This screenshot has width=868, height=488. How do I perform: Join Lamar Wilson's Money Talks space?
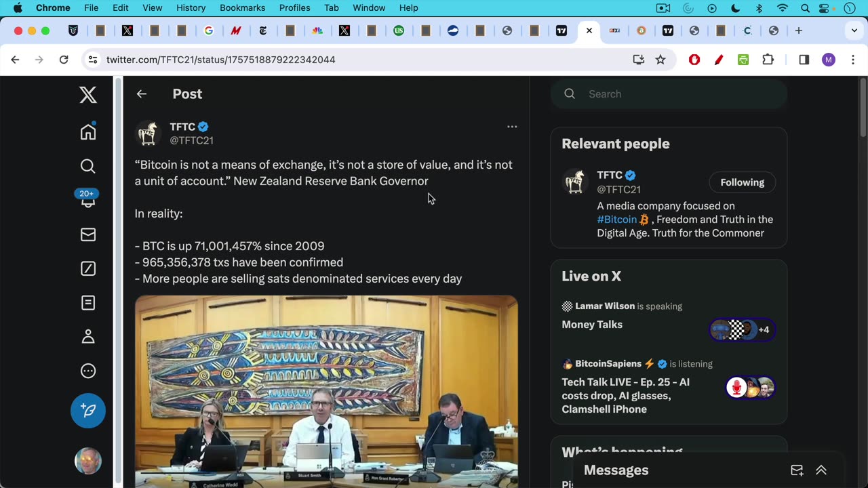tap(592, 325)
